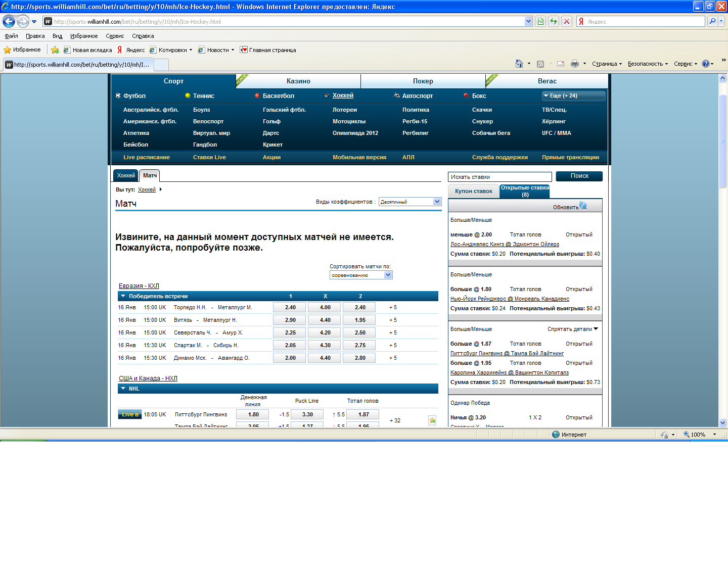
Task: Open the Страница command bar menu
Action: click(607, 64)
